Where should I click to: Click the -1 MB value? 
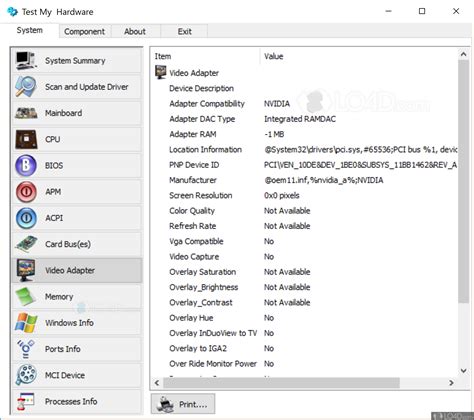274,134
